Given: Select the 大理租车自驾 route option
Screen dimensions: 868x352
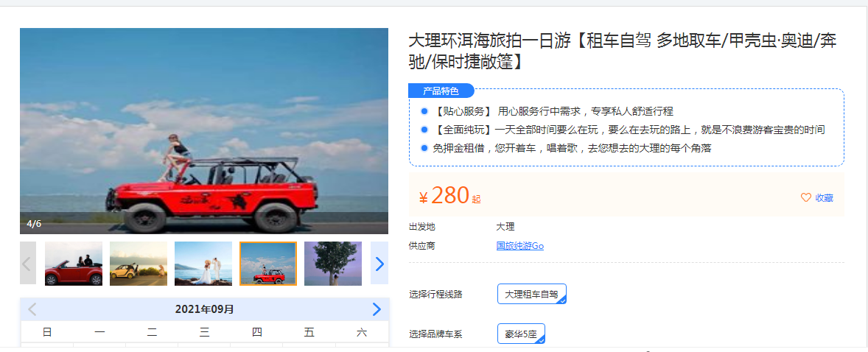Looking at the screenshot, I should [x=532, y=294].
